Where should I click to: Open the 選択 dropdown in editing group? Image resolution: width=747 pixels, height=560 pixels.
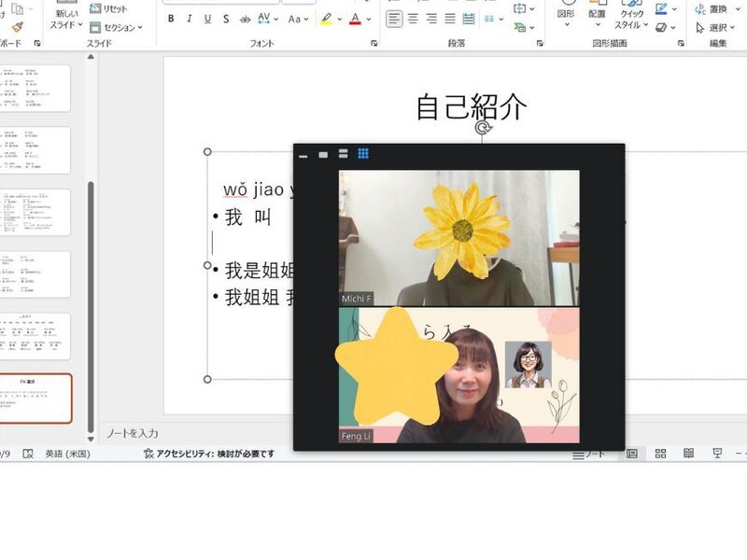[x=715, y=27]
